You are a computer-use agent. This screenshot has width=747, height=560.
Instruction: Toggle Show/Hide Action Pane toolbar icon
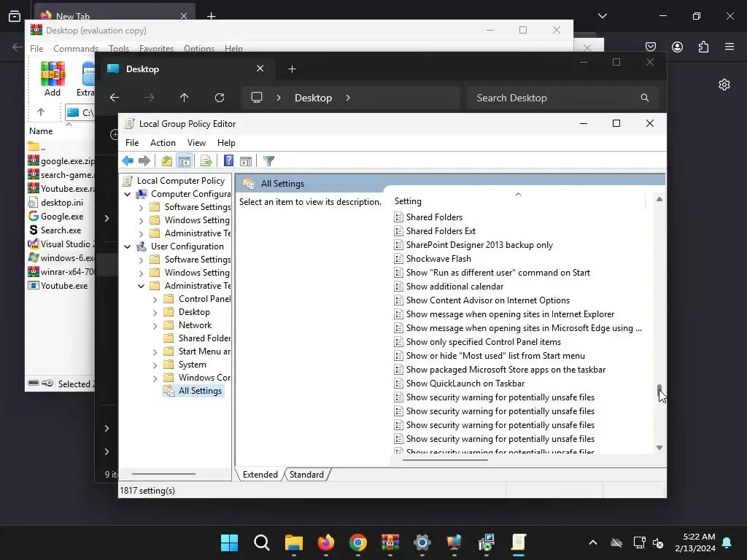click(x=246, y=161)
